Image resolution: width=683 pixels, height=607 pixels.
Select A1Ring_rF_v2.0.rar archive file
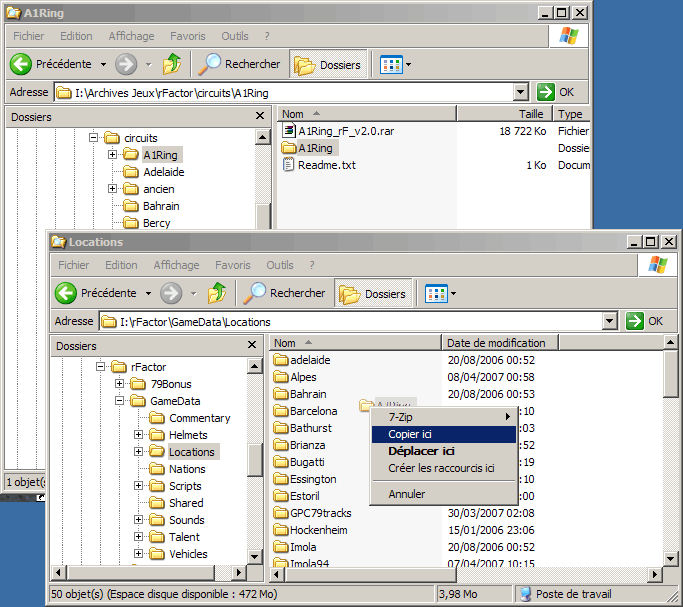[x=338, y=131]
